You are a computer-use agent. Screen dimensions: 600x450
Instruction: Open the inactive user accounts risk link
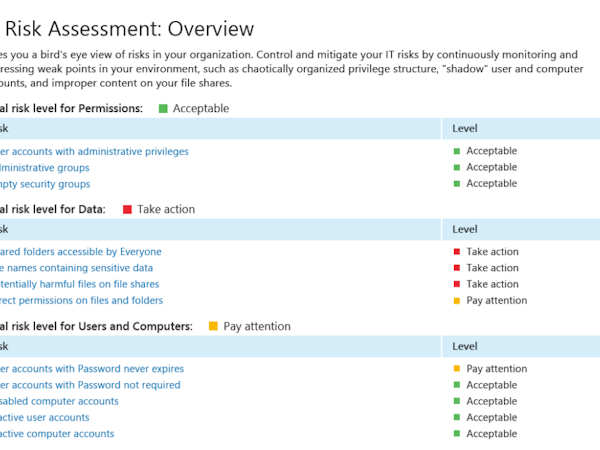pyautogui.click(x=45, y=417)
